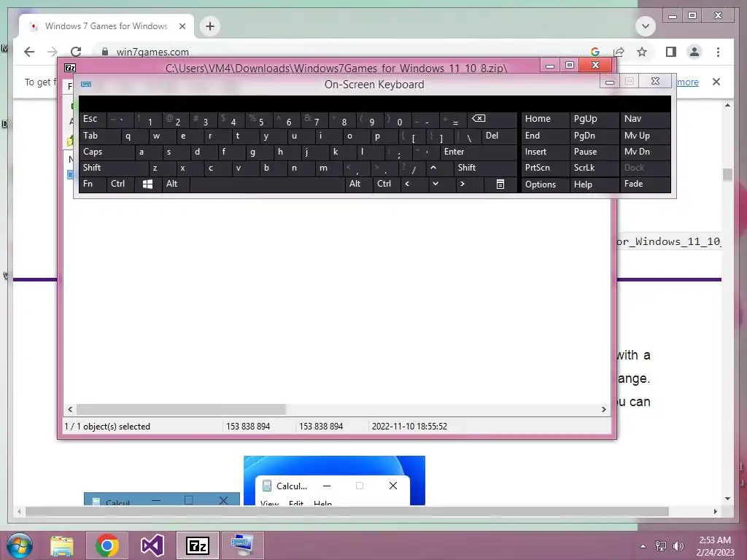Dismiss the Chrome infobar with its X

coord(716,82)
